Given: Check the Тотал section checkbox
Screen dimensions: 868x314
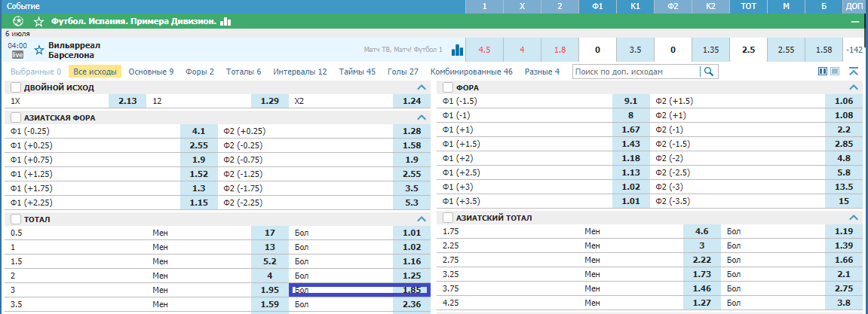Looking at the screenshot, I should click(16, 219).
